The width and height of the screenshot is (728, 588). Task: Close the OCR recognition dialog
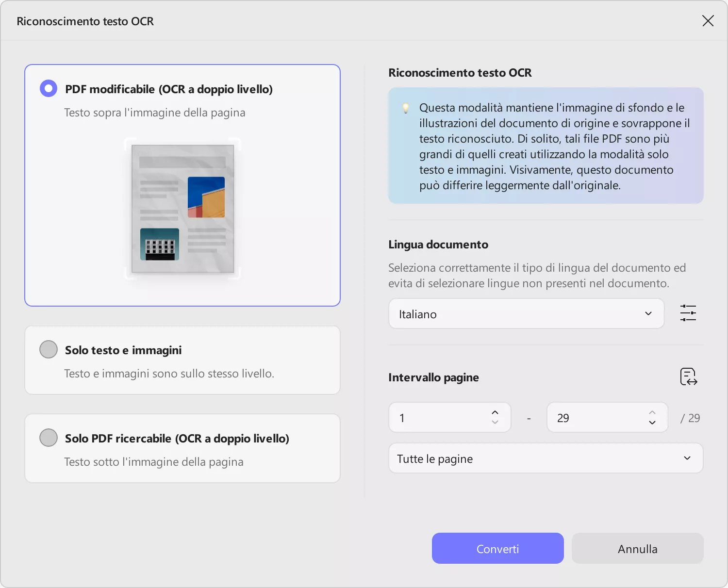[x=708, y=21]
